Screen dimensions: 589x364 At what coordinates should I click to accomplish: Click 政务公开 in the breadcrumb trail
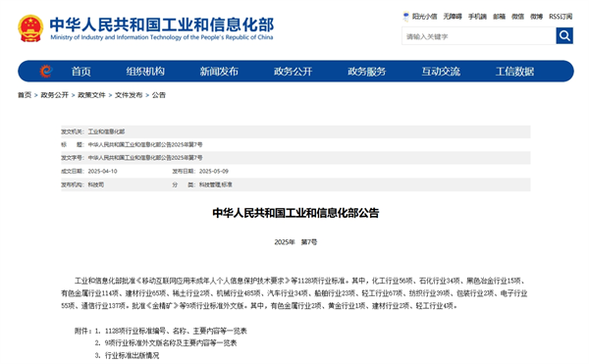tap(54, 95)
